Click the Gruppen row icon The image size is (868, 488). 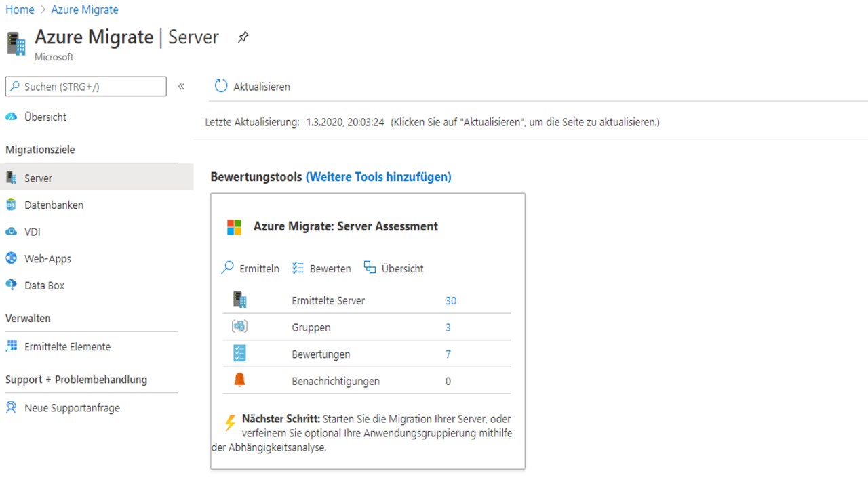pyautogui.click(x=239, y=327)
